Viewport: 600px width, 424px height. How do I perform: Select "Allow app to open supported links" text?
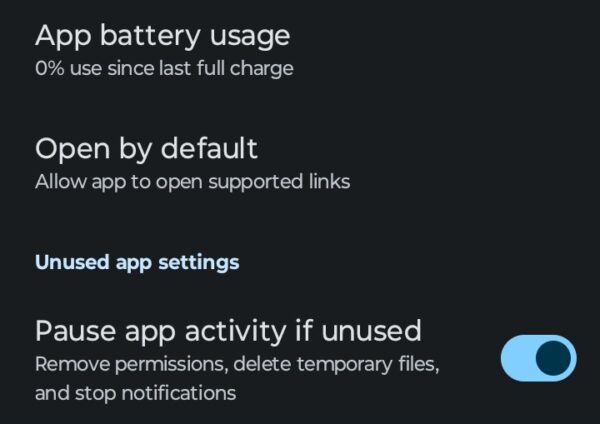tap(192, 182)
